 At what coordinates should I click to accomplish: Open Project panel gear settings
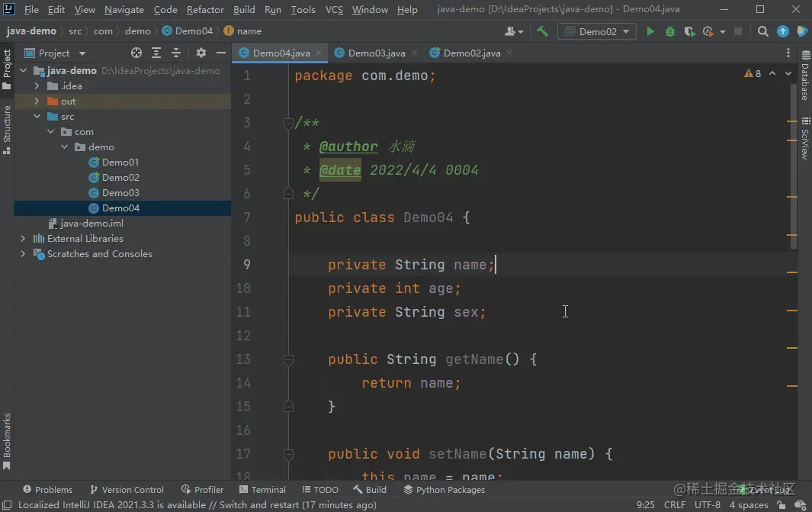tap(201, 53)
